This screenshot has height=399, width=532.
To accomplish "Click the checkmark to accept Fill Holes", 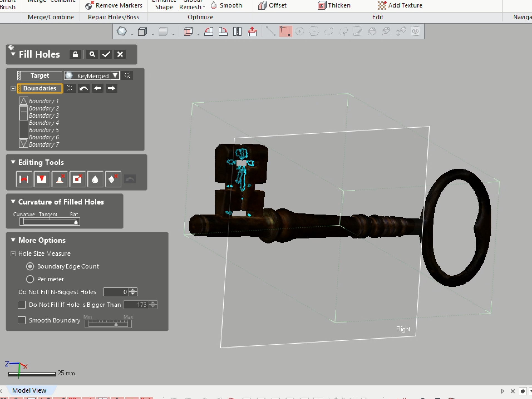I will (106, 54).
